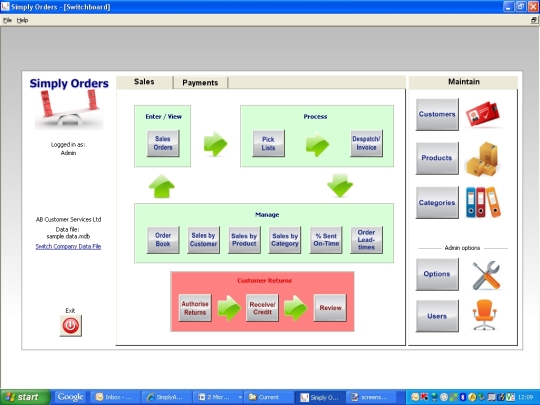
Task: View Sales by Customer report
Action: click(x=204, y=240)
